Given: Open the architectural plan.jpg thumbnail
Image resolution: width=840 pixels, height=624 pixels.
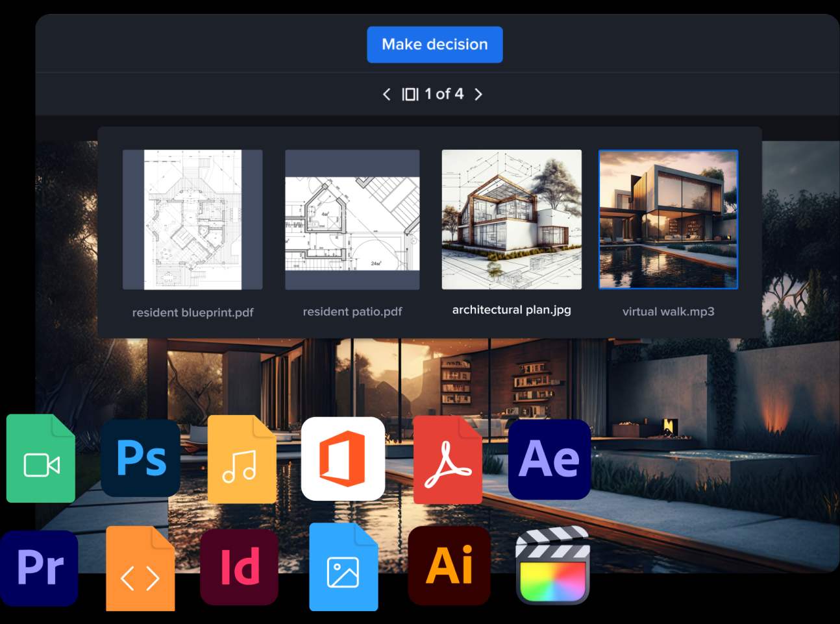Looking at the screenshot, I should (x=512, y=219).
